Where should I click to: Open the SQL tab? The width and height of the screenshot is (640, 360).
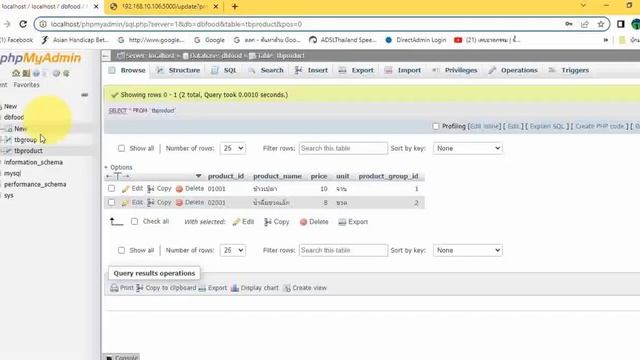[x=224, y=70]
